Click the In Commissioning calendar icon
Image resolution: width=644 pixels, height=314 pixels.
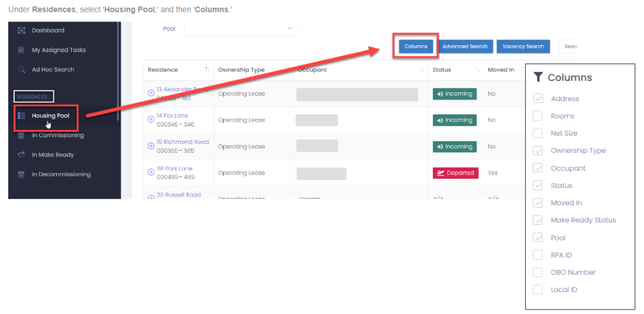point(21,136)
